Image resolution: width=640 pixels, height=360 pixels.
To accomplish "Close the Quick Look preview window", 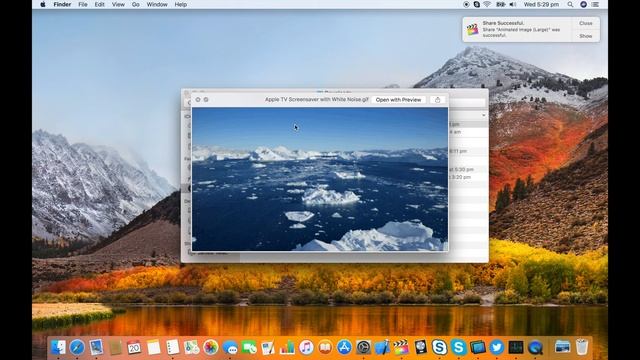I will pos(198,100).
